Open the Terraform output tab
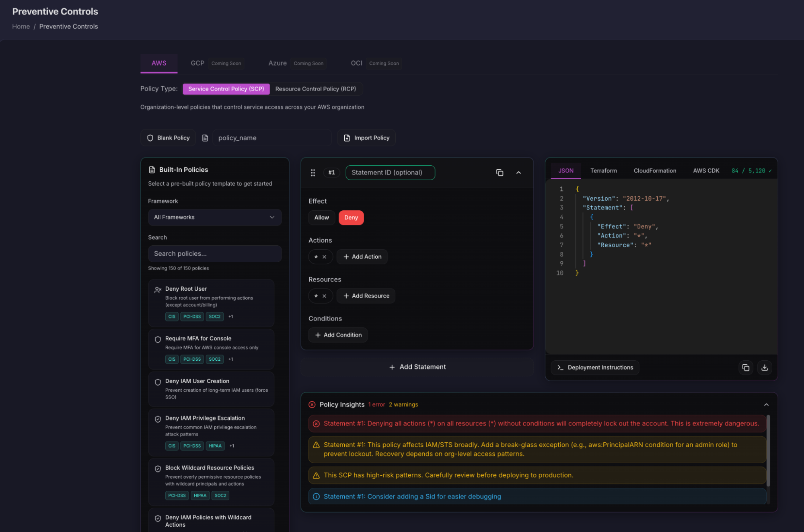The image size is (804, 532). point(604,170)
